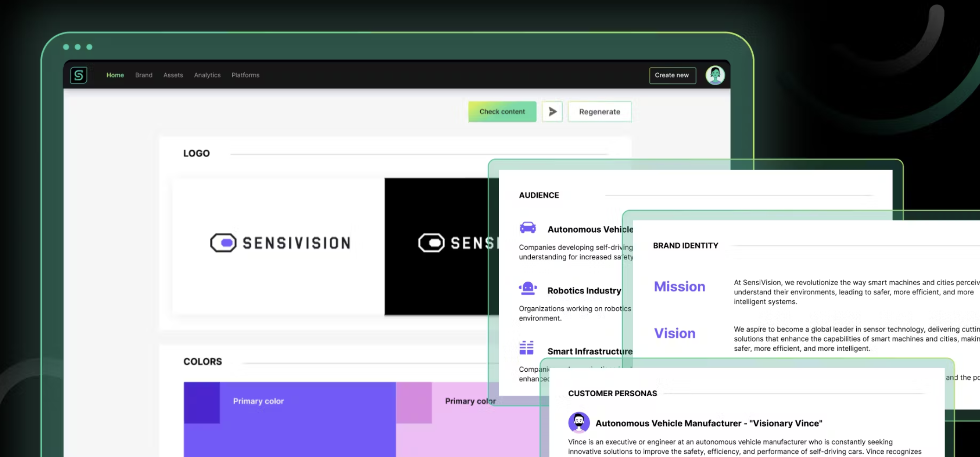
Task: Click the Create new button
Action: (672, 75)
